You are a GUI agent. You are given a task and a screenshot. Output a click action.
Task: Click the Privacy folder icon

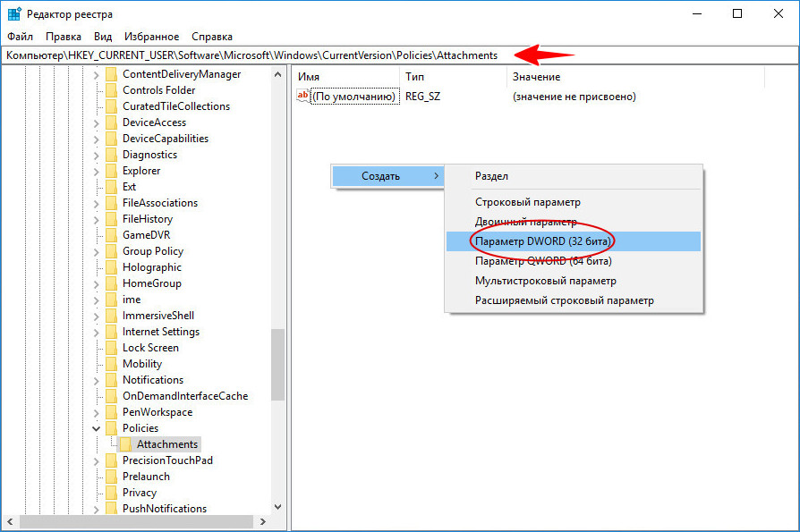(111, 493)
